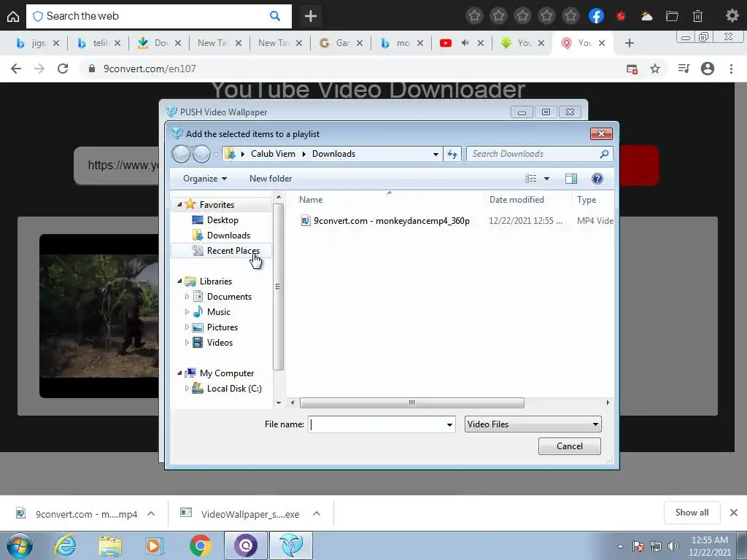The height and width of the screenshot is (560, 747).
Task: Click New folder in dialog toolbar
Action: [x=271, y=179]
